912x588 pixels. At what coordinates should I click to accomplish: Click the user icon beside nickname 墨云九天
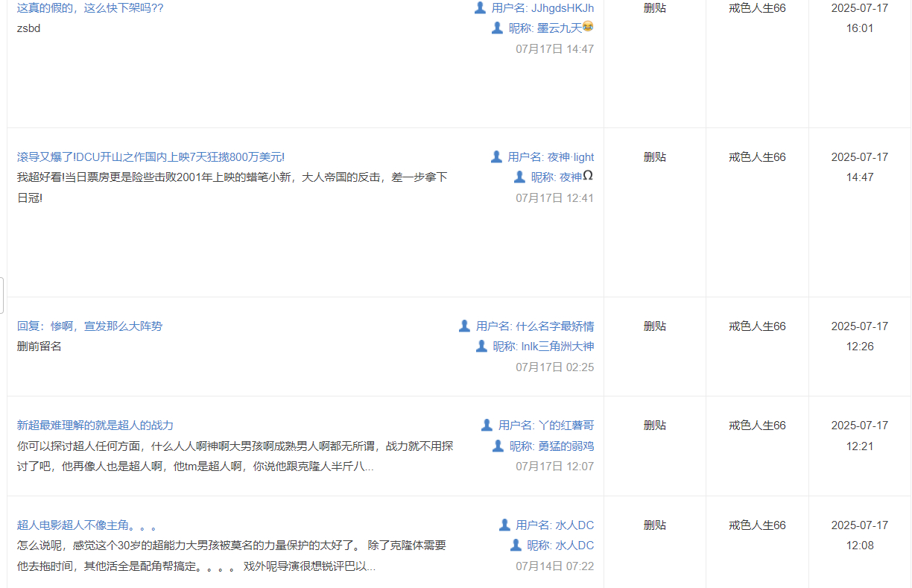(x=497, y=28)
